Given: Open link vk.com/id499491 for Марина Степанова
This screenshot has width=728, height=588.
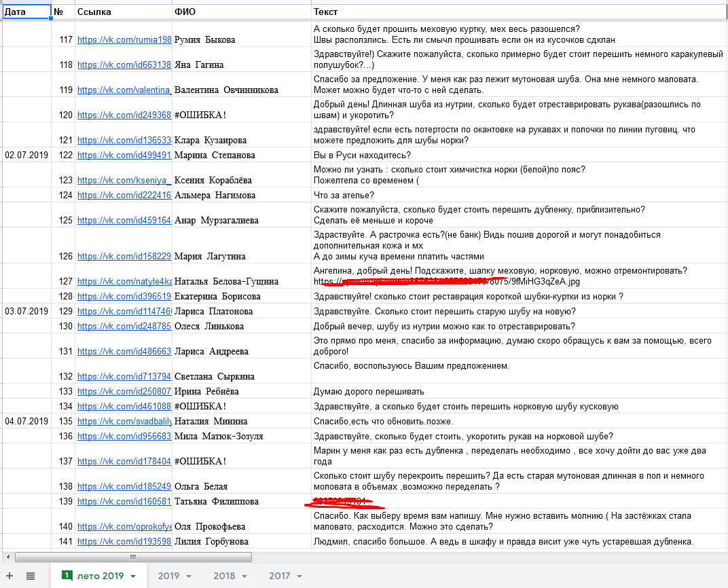Looking at the screenshot, I should (124, 155).
